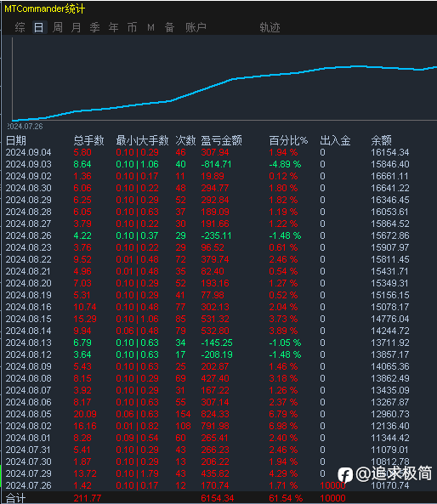Screen dimensions: 437x504
Task: Click the 盈亏金额 column header
Action: [x=222, y=140]
